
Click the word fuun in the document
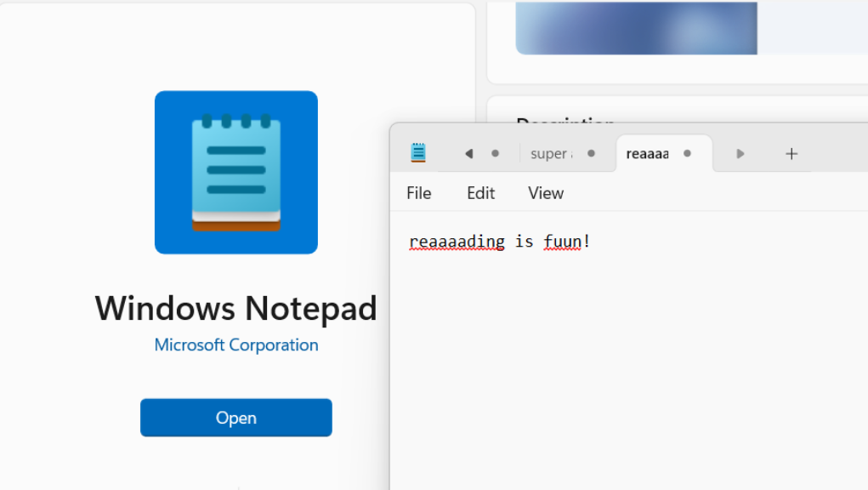564,241
